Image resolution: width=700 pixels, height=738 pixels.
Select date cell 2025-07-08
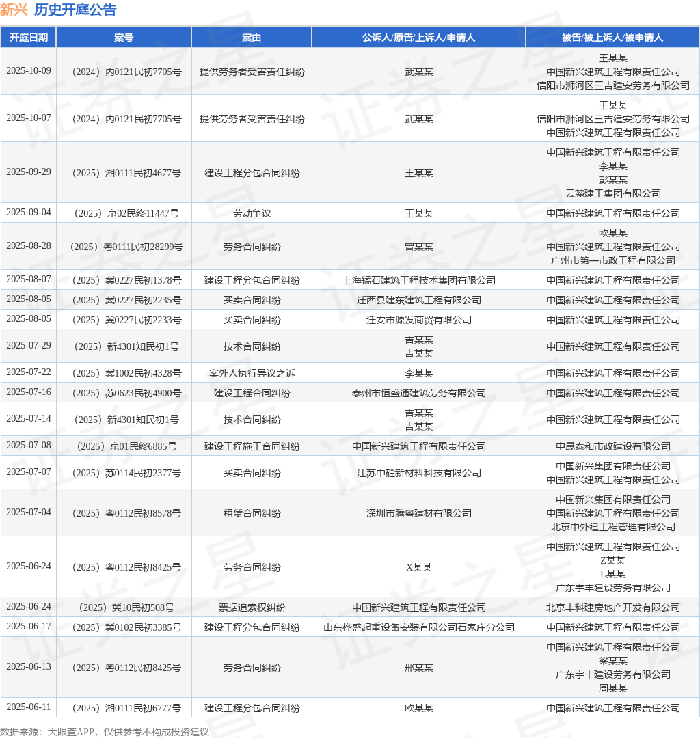(29, 446)
